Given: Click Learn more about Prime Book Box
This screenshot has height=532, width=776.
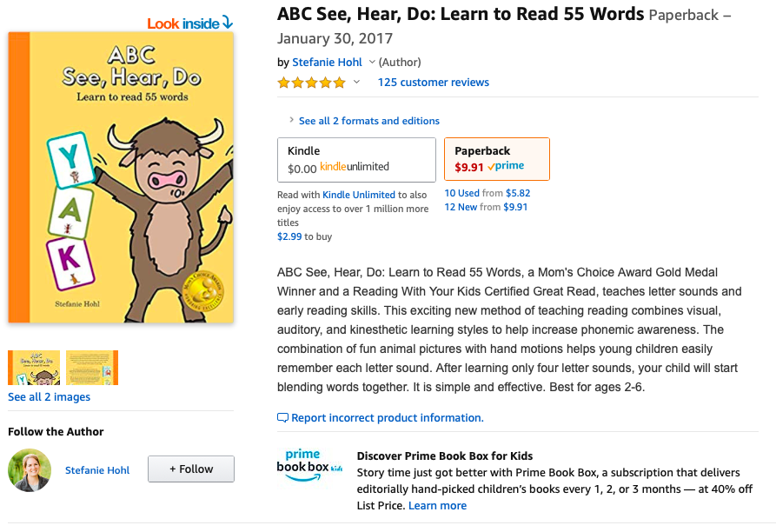Looking at the screenshot, I should [x=437, y=506].
